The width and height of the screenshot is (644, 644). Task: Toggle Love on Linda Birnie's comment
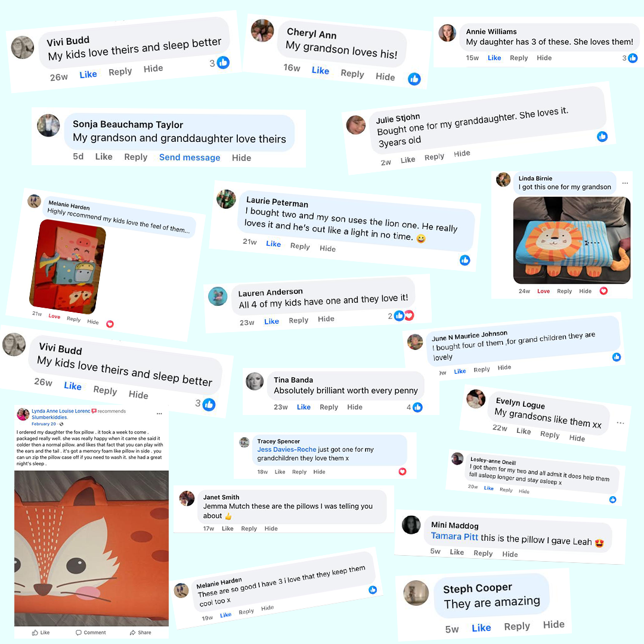point(543,291)
